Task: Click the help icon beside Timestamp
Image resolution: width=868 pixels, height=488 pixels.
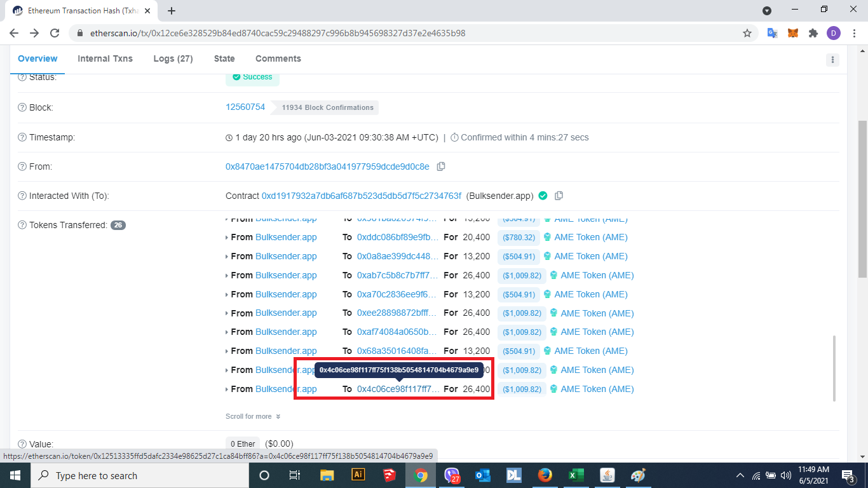Action: (x=22, y=137)
